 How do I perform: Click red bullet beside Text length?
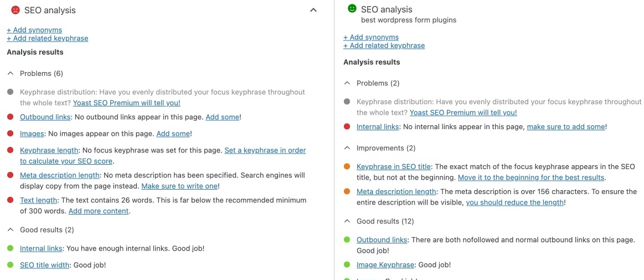(11, 200)
